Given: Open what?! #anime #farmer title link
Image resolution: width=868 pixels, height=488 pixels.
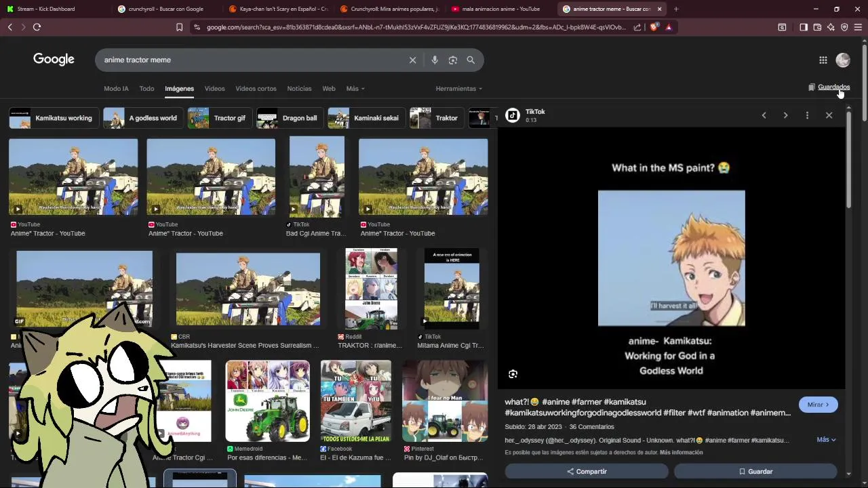Looking at the screenshot, I should point(648,407).
